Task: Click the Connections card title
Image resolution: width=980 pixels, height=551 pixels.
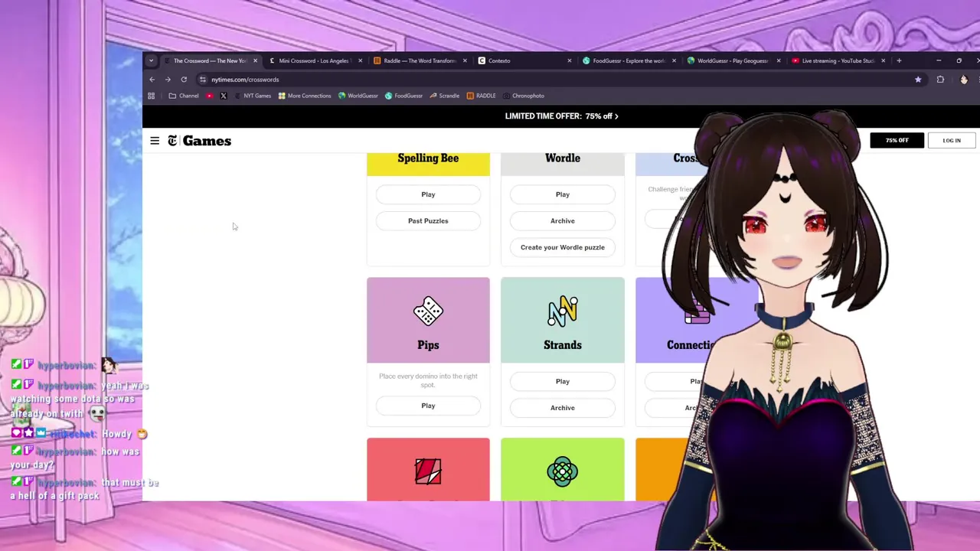Action: (690, 345)
